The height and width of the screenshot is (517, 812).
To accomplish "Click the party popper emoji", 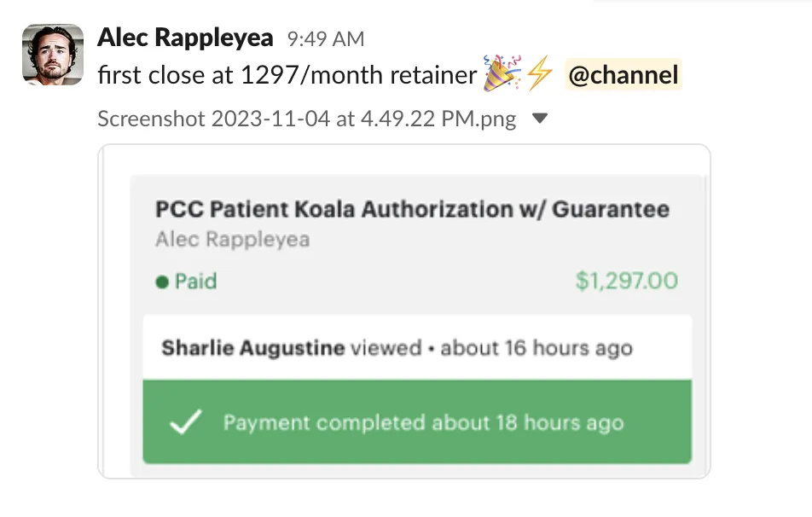I will [x=502, y=73].
